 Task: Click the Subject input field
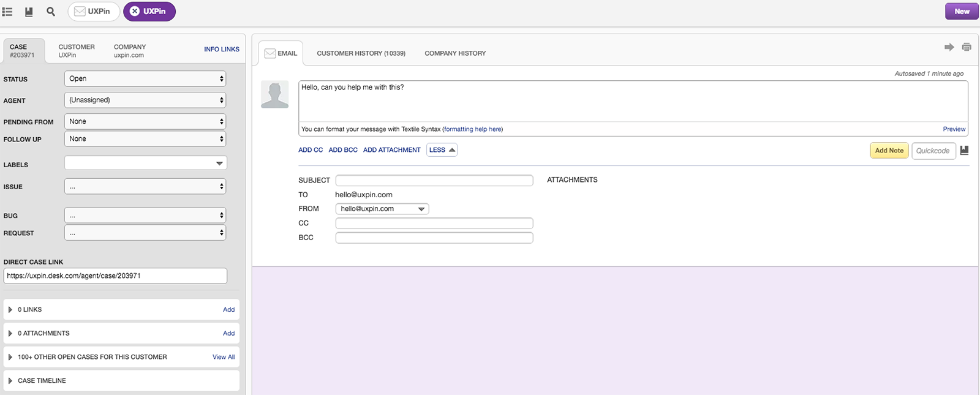[434, 180]
